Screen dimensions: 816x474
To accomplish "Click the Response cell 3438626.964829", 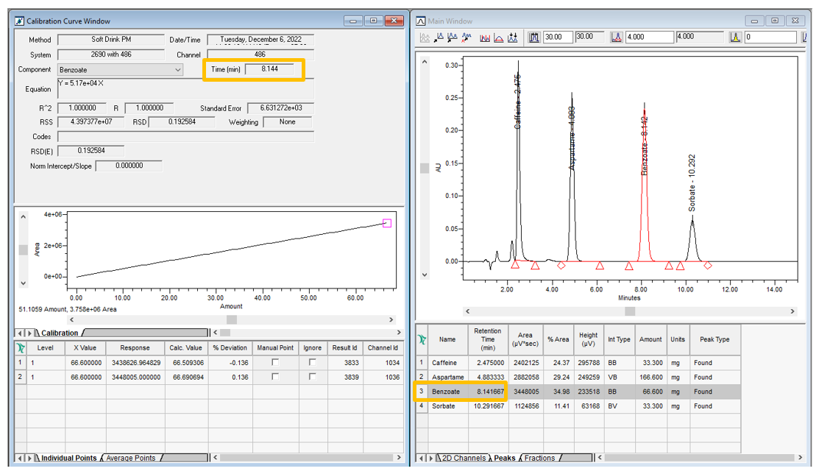I will 135,363.
